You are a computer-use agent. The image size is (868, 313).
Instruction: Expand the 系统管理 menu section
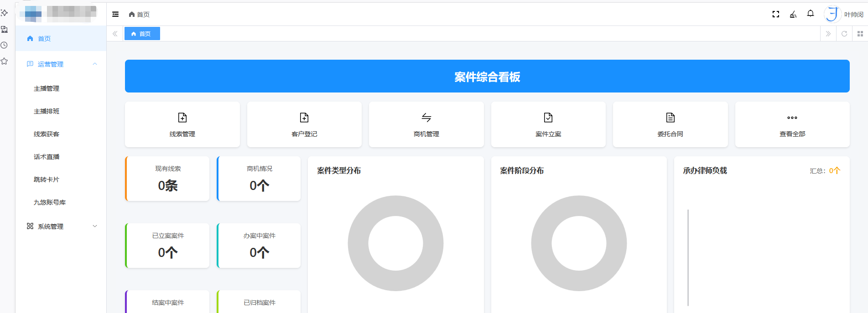coord(61,226)
